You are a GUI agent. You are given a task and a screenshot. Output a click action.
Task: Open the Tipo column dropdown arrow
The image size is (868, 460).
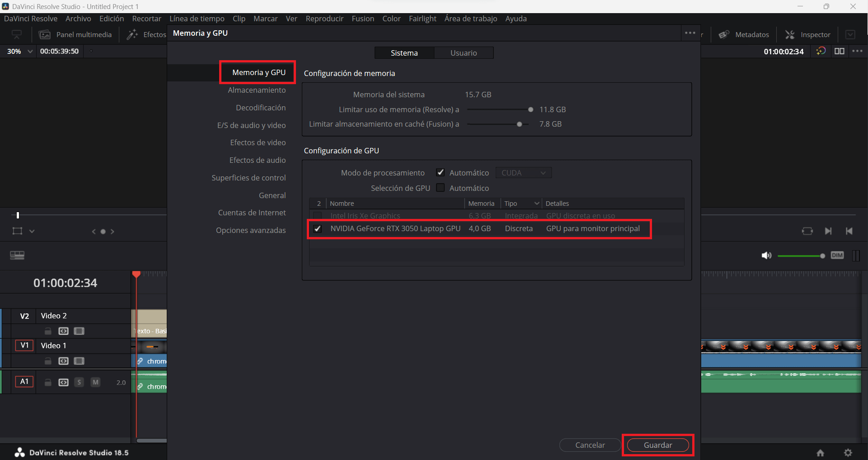click(x=537, y=204)
